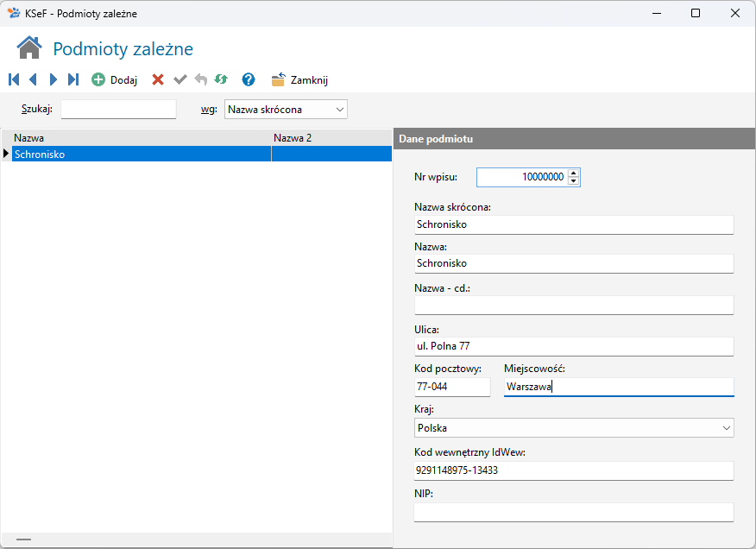This screenshot has width=756, height=549.
Task: Sort by the Nazwa column header
Action: click(x=138, y=137)
